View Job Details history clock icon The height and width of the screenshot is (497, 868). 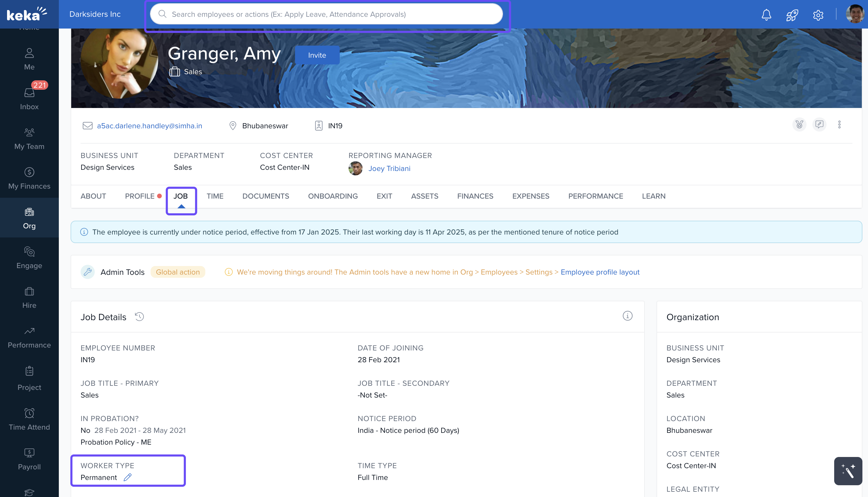click(139, 317)
